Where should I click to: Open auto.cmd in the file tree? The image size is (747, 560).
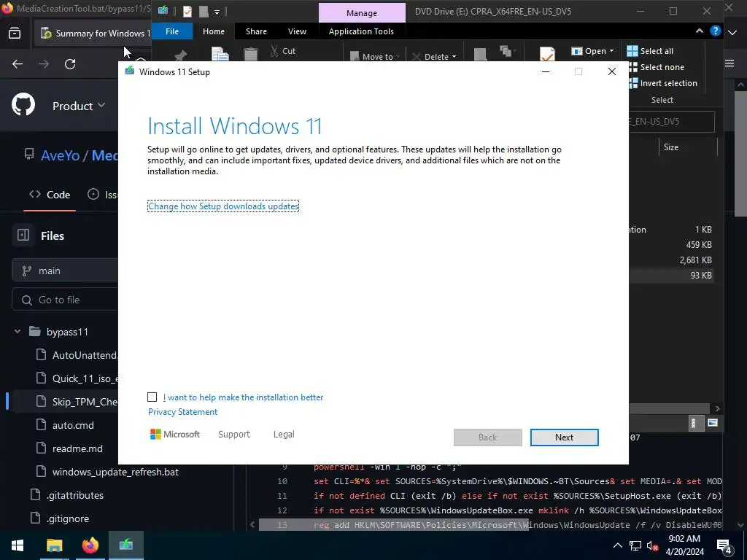coord(73,425)
